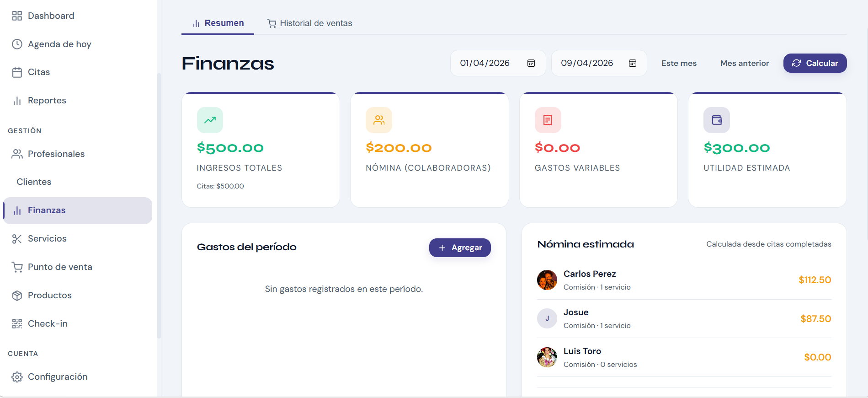Open the end date calendar picker
This screenshot has height=398, width=868.
pos(632,63)
